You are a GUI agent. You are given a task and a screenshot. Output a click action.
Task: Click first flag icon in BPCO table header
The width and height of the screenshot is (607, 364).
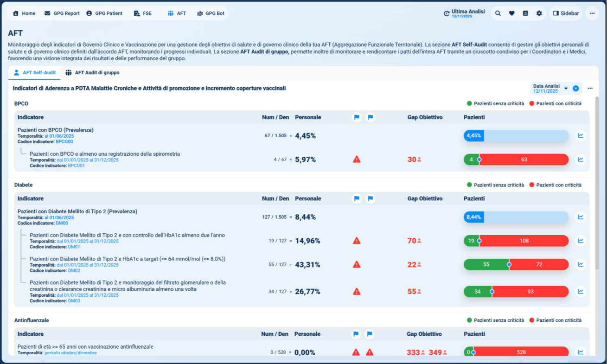coord(357,117)
